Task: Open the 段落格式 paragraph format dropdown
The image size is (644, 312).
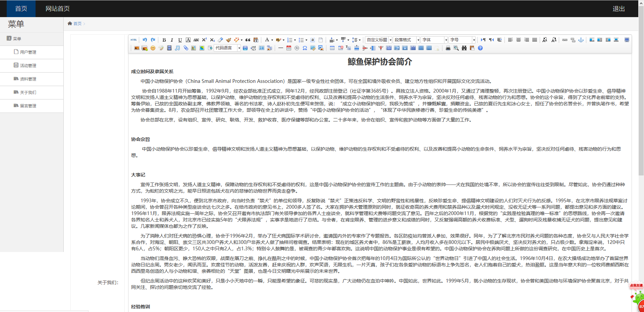Action: click(407, 40)
